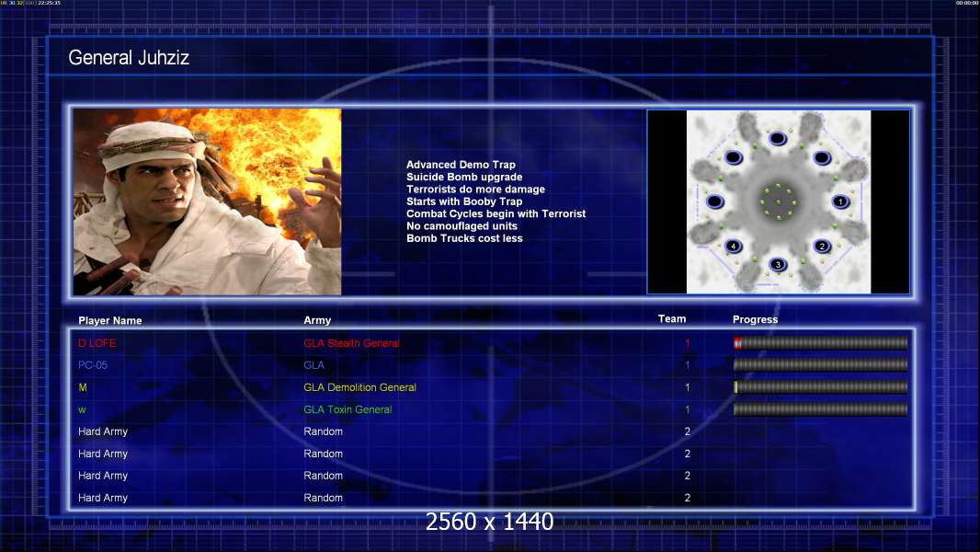Viewport: 980px width, 552px height.
Task: Select the first Hard Army player row
Action: coord(491,431)
